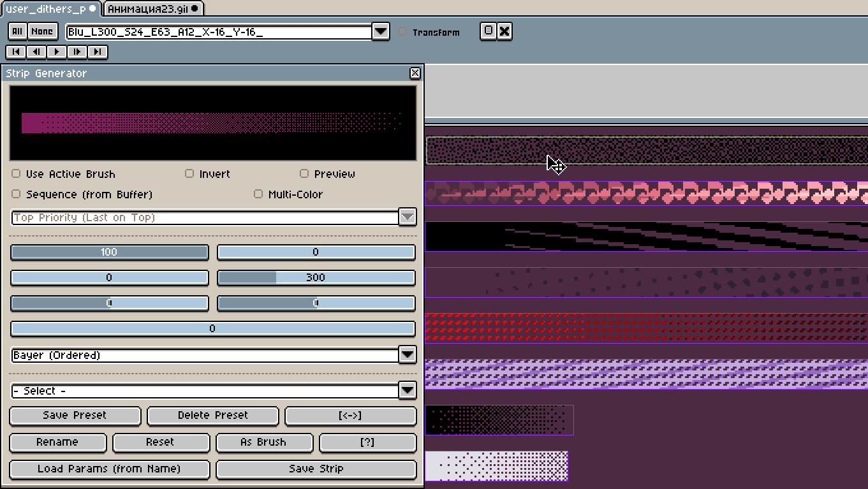
Task: Click the Save Strip button
Action: click(316, 469)
